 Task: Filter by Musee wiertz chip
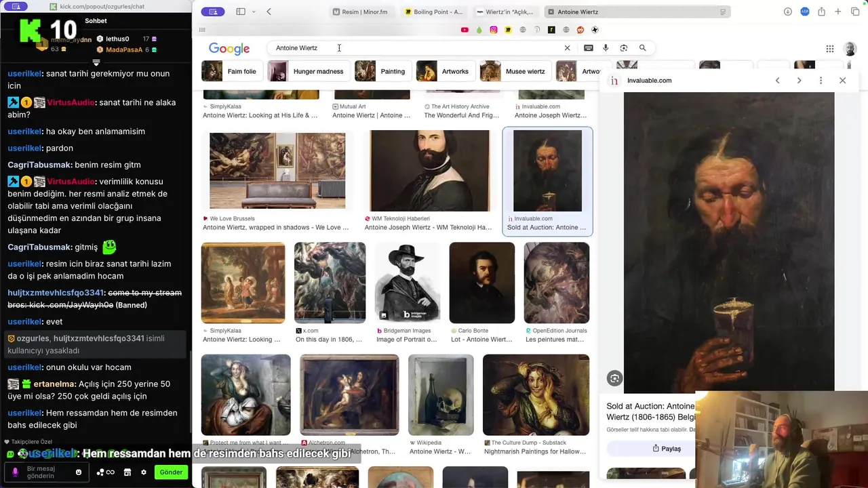coord(515,71)
